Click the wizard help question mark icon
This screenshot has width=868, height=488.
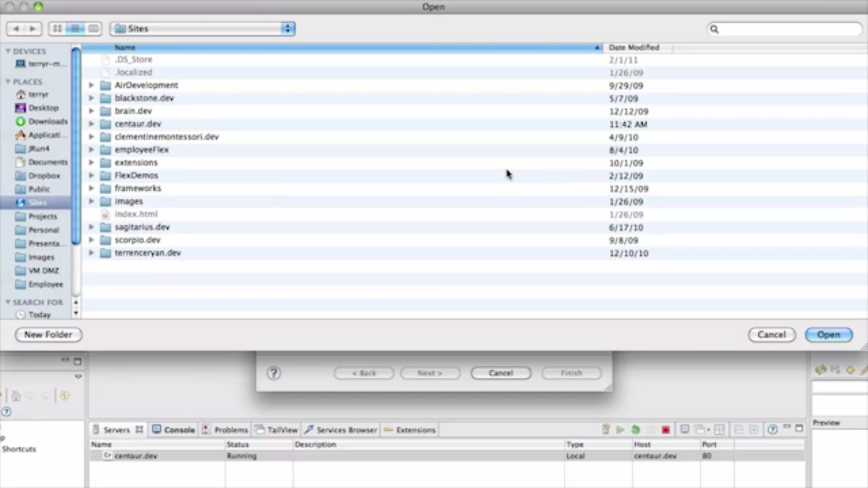pos(274,373)
